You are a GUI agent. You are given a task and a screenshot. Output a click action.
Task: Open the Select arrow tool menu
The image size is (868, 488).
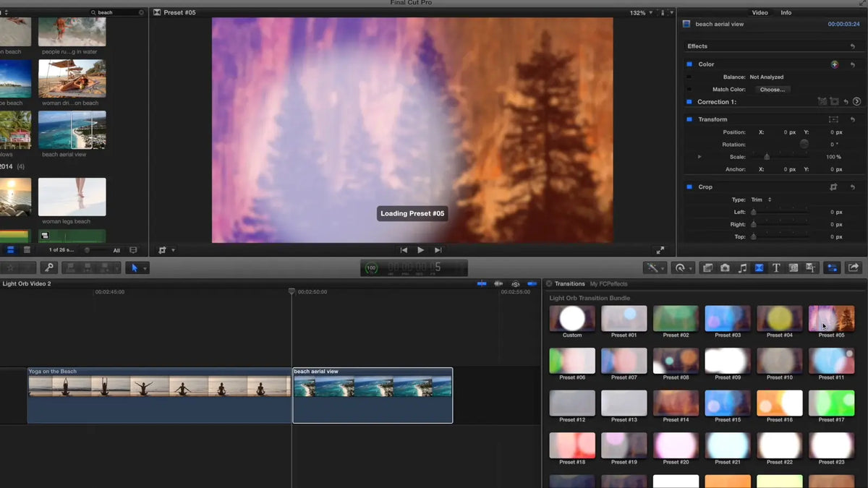tap(137, 267)
